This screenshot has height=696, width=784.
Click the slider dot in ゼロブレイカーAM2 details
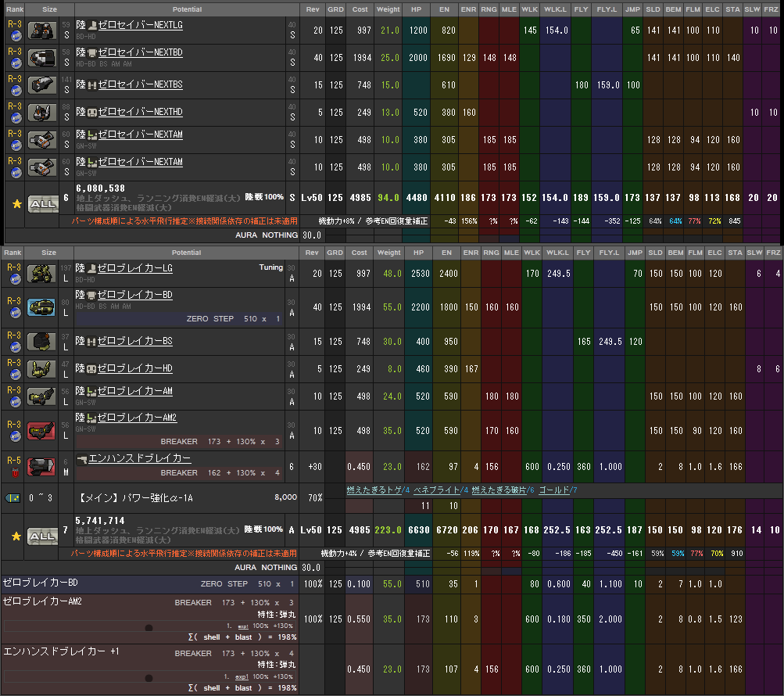click(149, 628)
